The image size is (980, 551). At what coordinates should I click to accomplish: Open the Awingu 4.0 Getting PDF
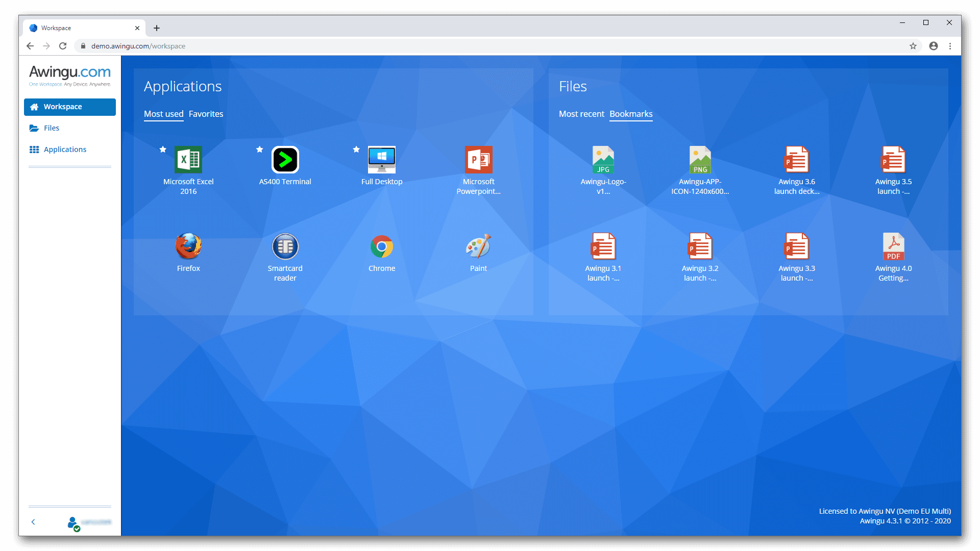point(893,247)
